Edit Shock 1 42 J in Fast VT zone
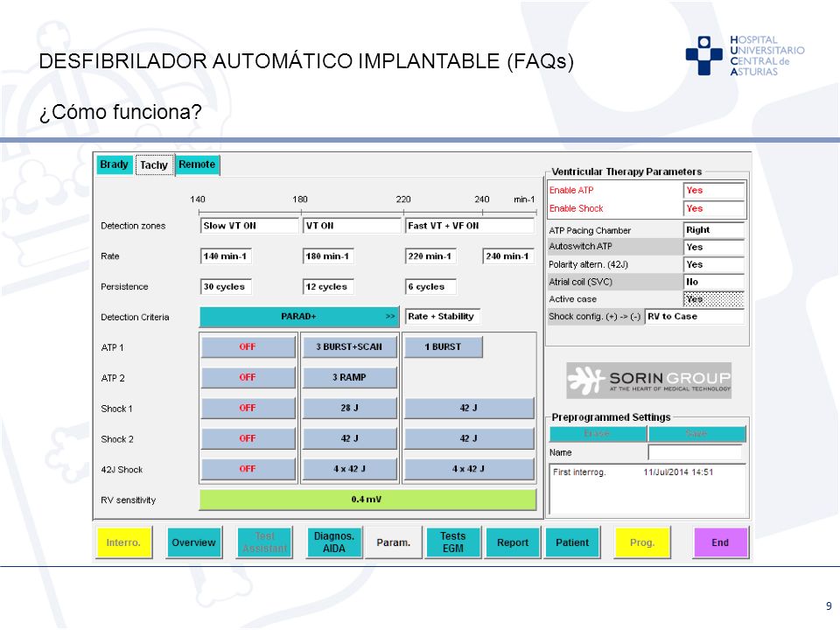 469,408
